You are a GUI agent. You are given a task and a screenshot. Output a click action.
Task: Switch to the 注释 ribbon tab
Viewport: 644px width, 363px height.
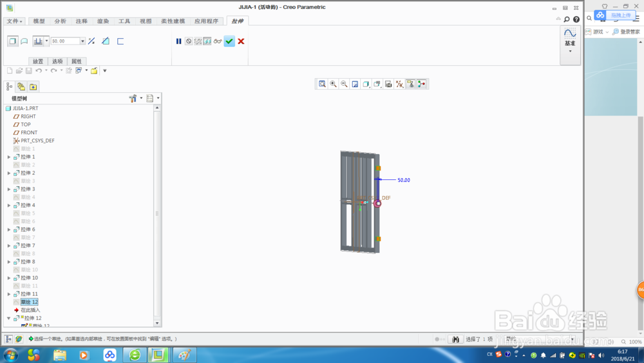(x=82, y=21)
